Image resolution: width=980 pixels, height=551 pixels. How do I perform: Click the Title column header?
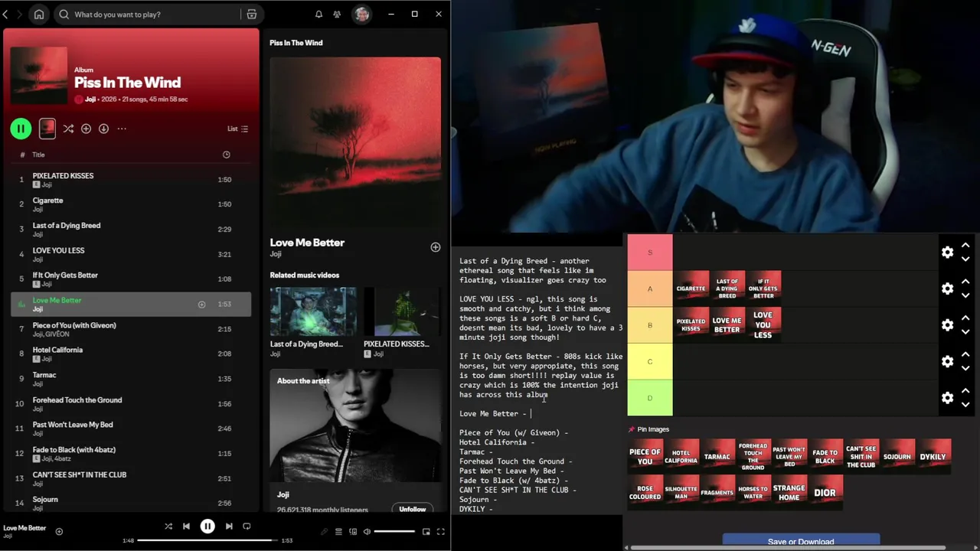click(38, 155)
